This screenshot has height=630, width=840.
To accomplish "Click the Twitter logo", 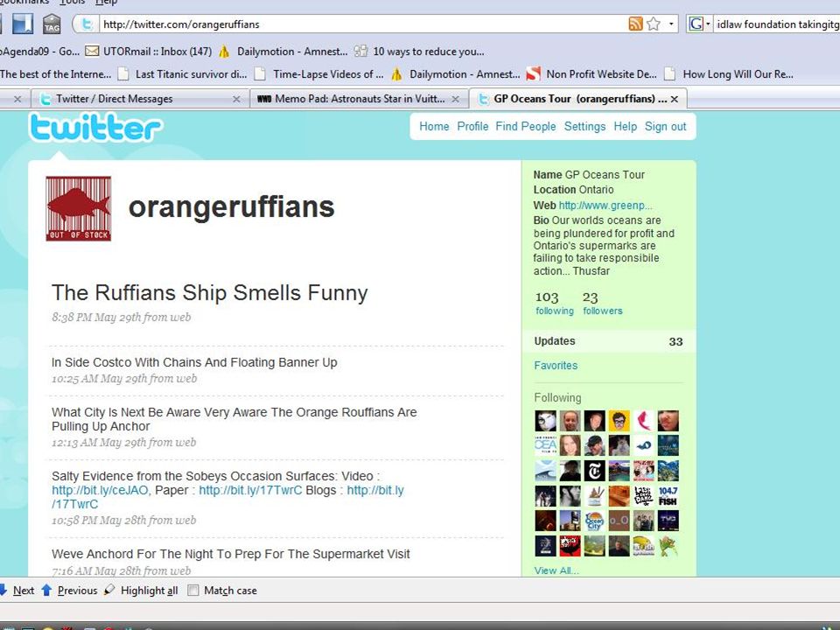I will (95, 128).
